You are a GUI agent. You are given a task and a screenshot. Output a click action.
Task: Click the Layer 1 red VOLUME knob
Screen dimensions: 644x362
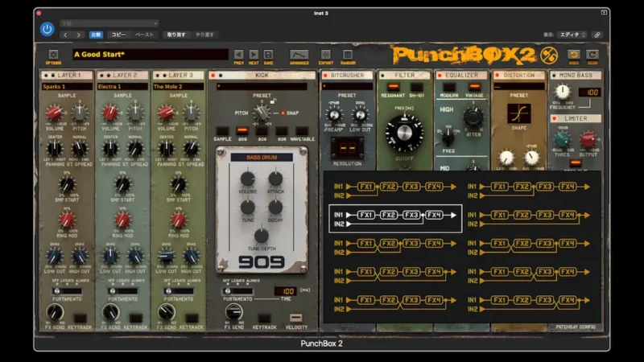[x=54, y=113]
